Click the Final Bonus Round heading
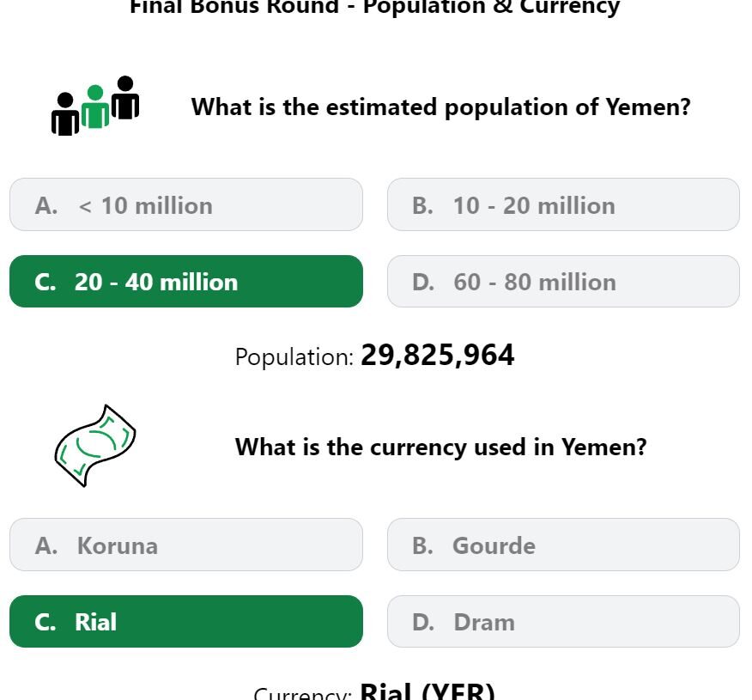 (x=375, y=8)
